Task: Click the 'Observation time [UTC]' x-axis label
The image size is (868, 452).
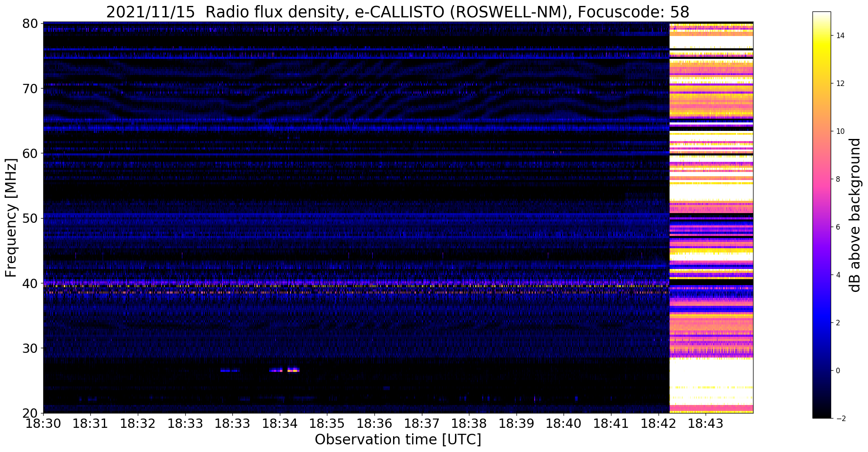Action: (398, 439)
